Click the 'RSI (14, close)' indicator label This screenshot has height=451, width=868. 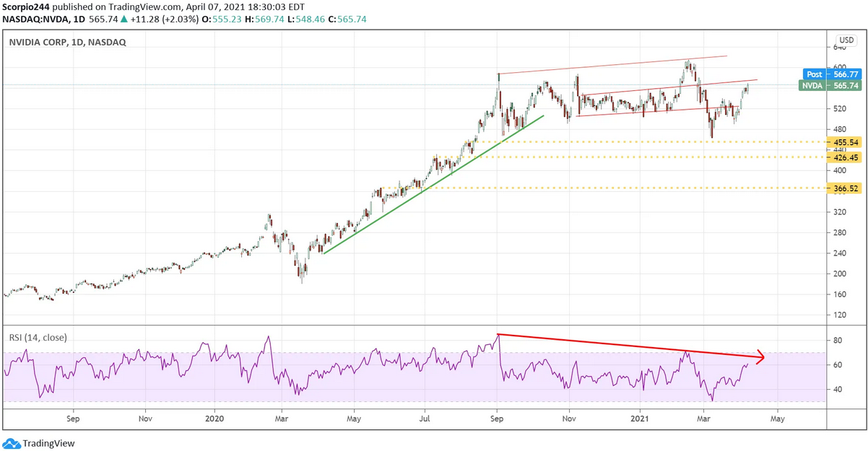pyautogui.click(x=38, y=336)
